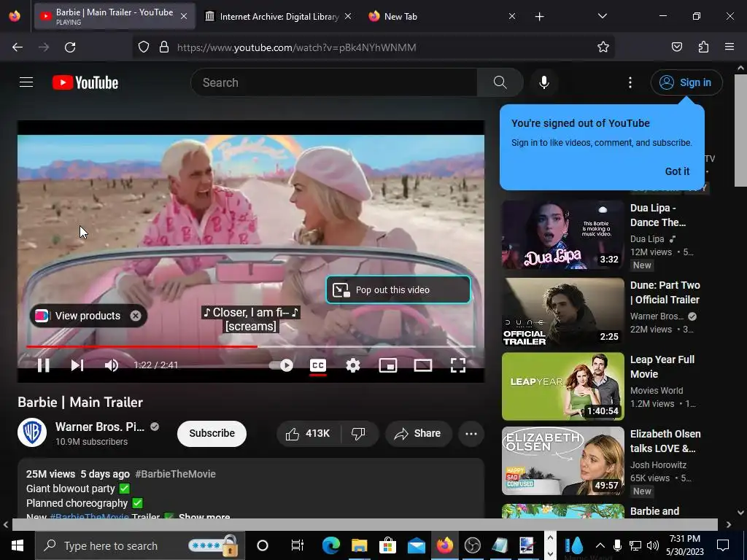Open 'Leap Year Full Movie' title

coord(662,367)
